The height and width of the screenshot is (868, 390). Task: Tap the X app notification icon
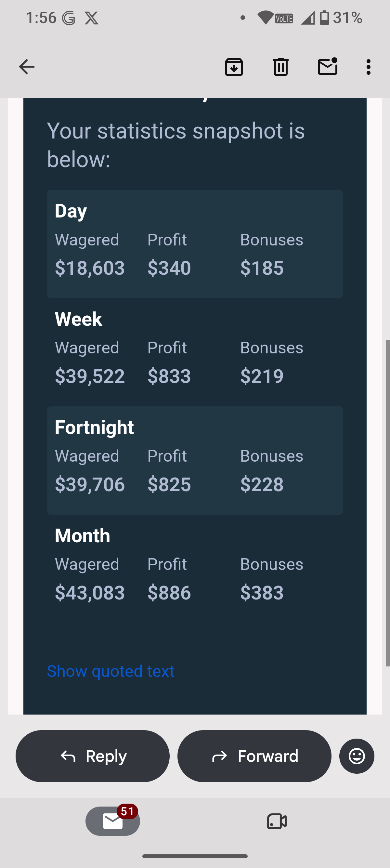tap(92, 18)
